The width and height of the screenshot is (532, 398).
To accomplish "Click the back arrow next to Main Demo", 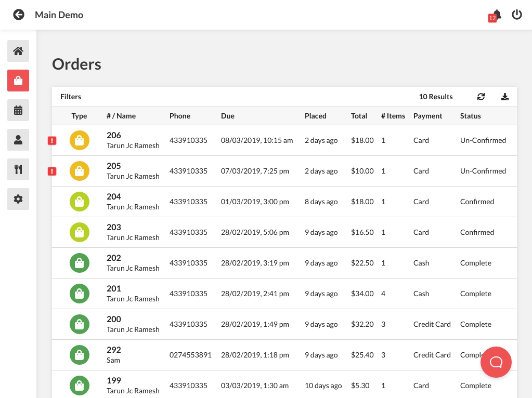I will coord(19,15).
